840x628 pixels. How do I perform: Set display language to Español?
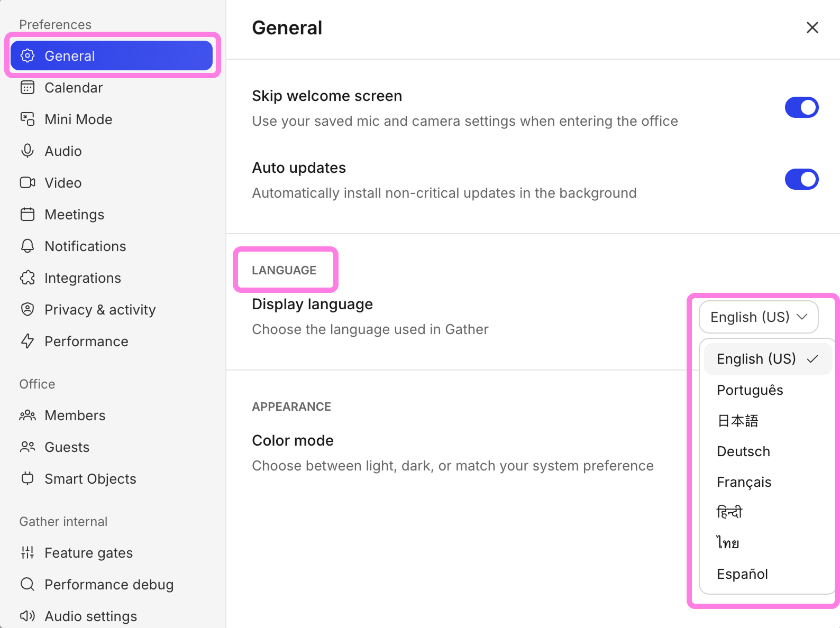768,574
